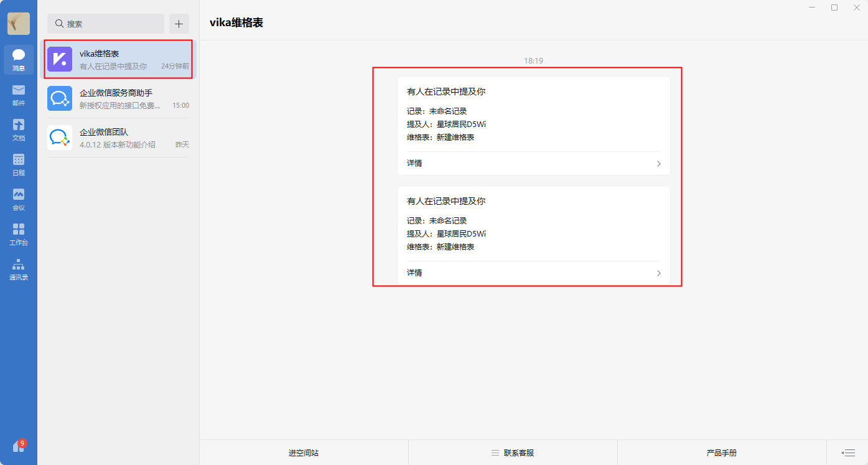The width and height of the screenshot is (868, 465).
Task: Click the notification icon with badge 9
Action: click(x=19, y=446)
